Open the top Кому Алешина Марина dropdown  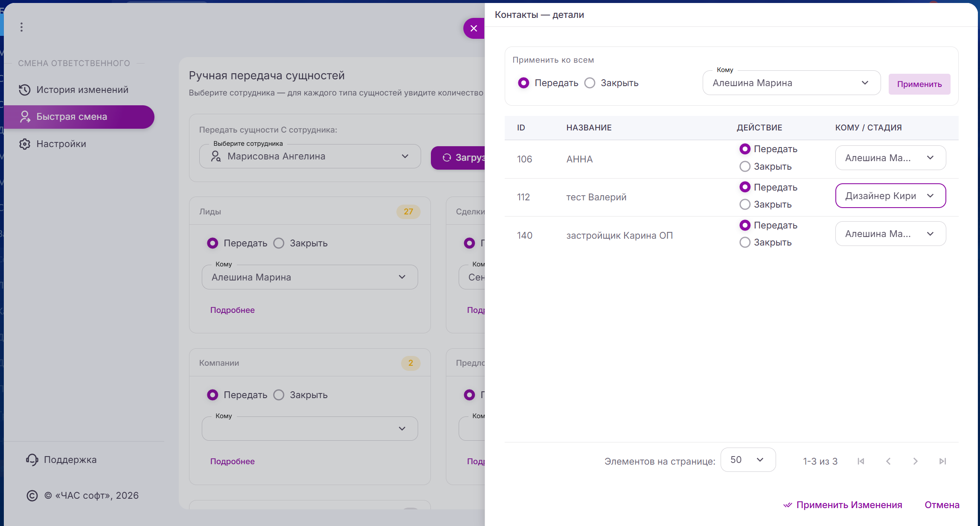[791, 83]
